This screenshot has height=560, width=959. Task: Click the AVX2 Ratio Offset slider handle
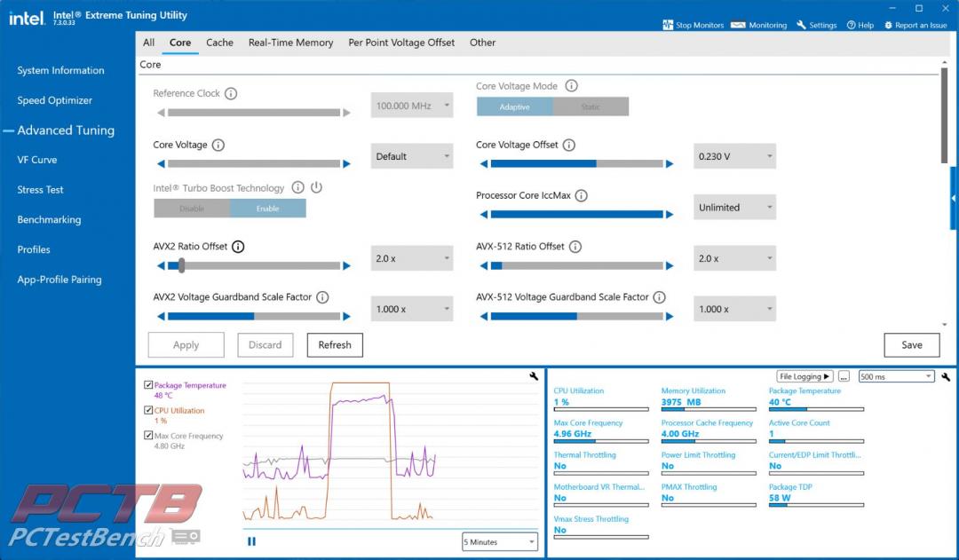[x=181, y=264]
